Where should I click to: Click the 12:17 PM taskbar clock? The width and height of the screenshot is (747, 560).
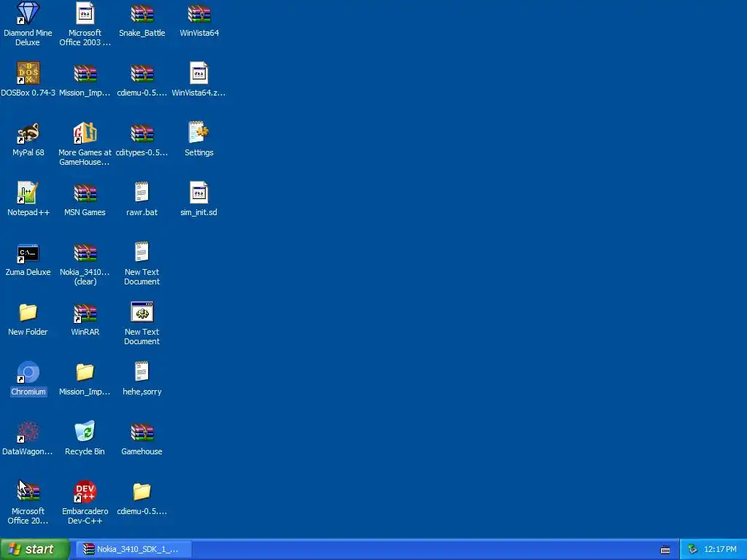tap(720, 549)
